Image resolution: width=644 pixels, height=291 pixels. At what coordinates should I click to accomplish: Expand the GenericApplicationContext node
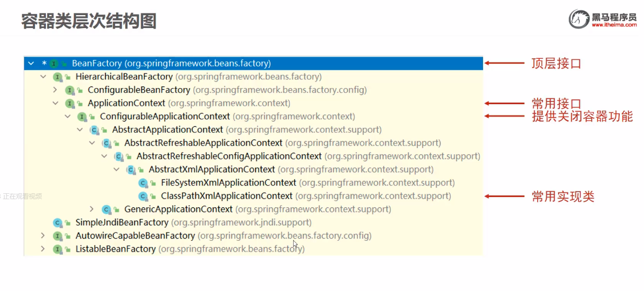92,209
